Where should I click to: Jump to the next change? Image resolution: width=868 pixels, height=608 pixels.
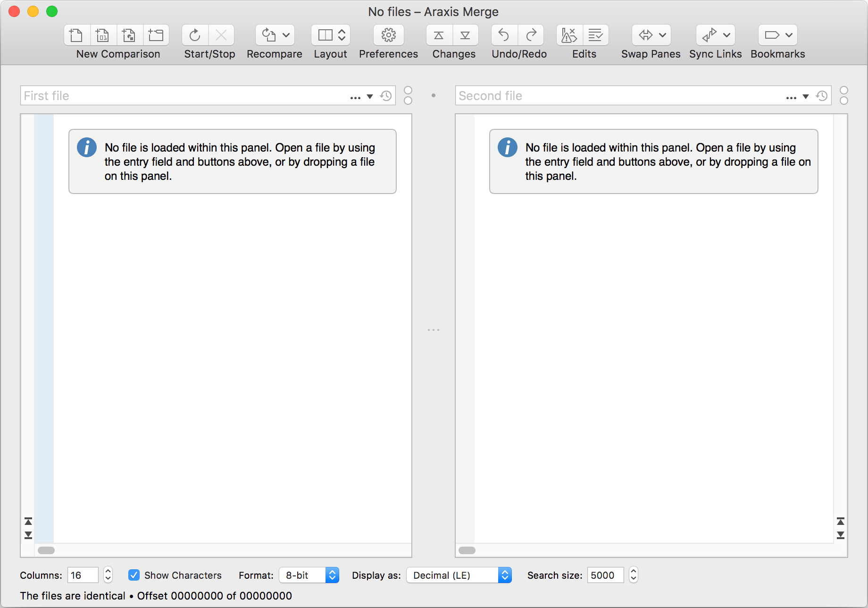tap(466, 35)
